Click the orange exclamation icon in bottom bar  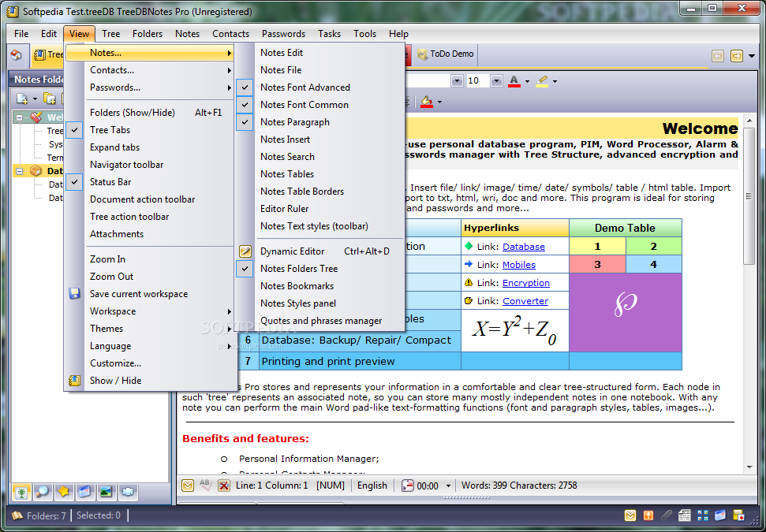click(648, 515)
